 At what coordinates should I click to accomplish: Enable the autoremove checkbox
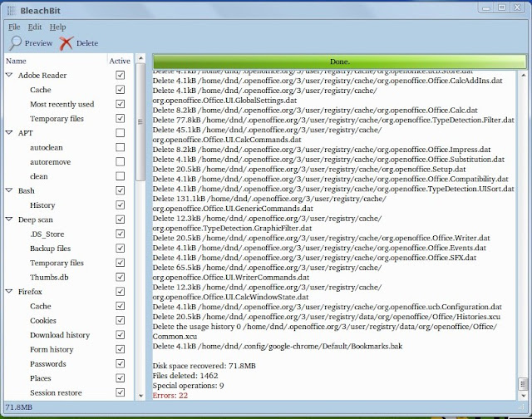click(120, 161)
